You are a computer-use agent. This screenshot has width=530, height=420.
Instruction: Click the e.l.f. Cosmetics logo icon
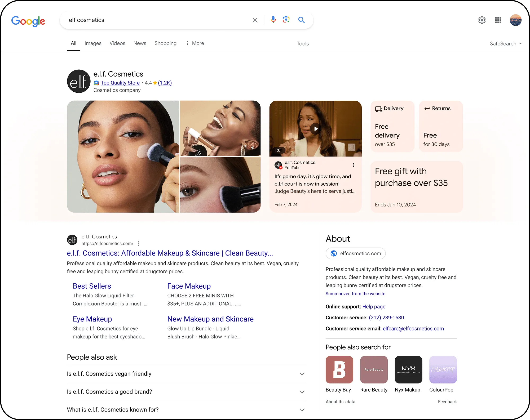click(x=79, y=81)
